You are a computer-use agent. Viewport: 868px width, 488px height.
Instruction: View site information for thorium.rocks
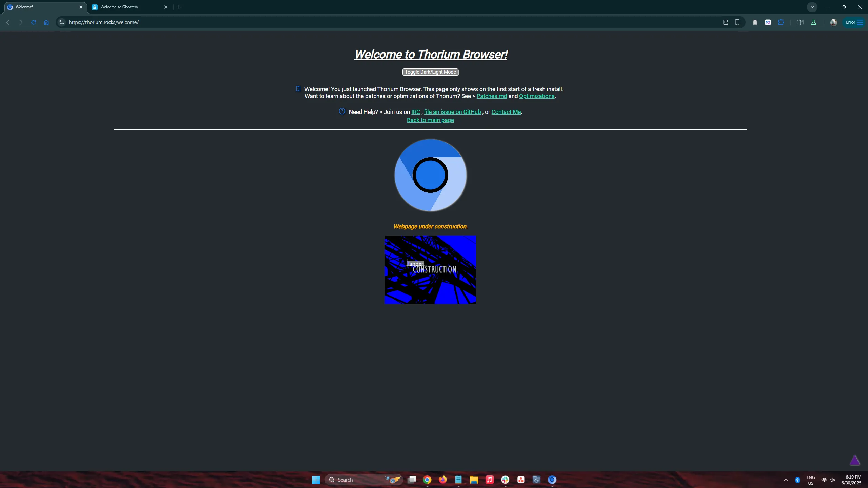[x=61, y=22]
